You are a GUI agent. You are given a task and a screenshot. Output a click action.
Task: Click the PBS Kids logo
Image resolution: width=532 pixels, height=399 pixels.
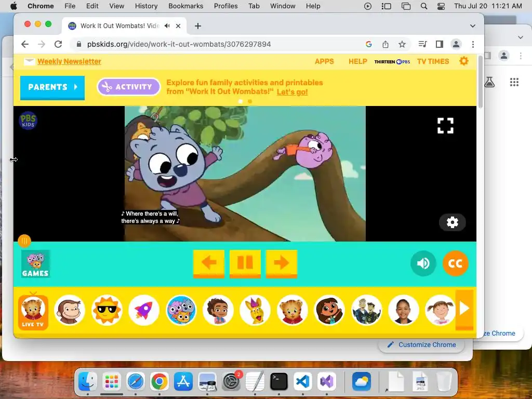[28, 121]
